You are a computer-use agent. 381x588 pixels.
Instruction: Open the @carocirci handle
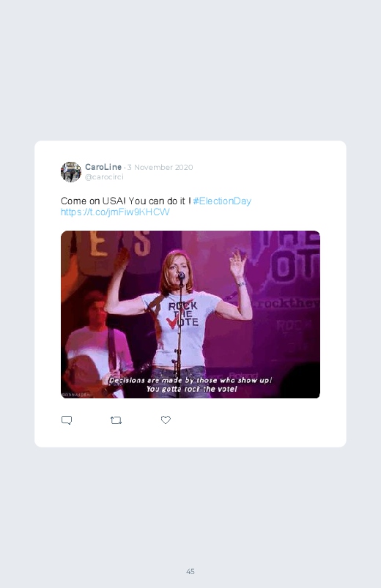click(x=104, y=177)
